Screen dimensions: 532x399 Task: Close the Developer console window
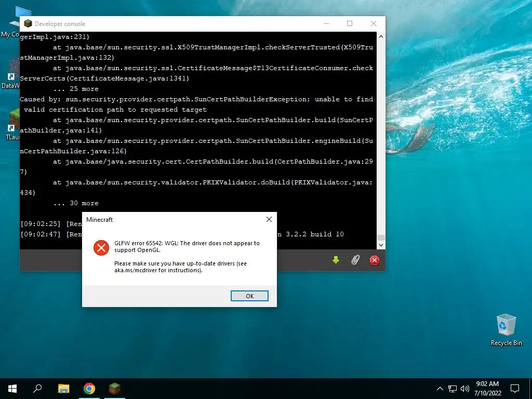pyautogui.click(x=373, y=23)
